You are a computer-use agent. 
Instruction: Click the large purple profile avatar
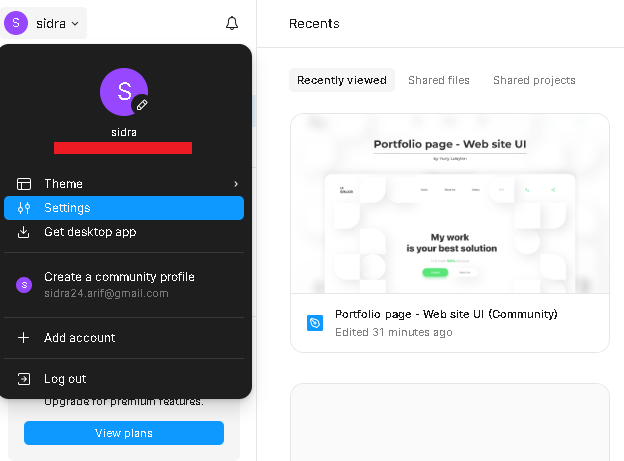[122, 91]
